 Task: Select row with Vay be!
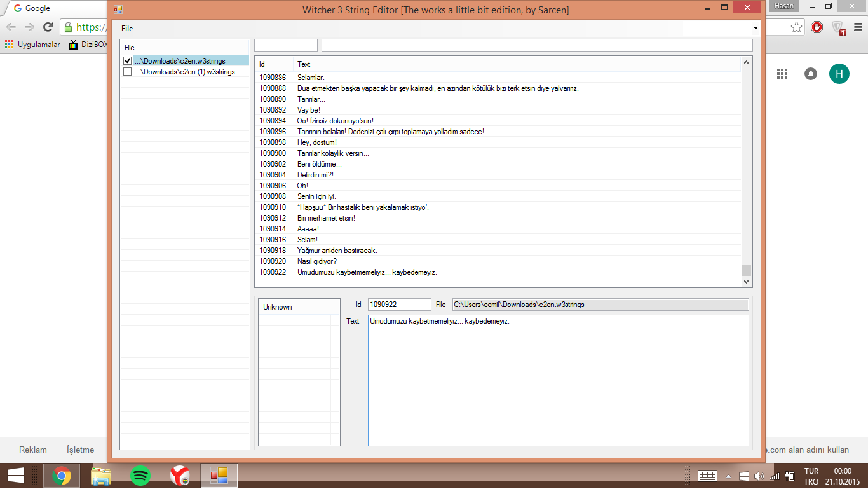click(498, 110)
